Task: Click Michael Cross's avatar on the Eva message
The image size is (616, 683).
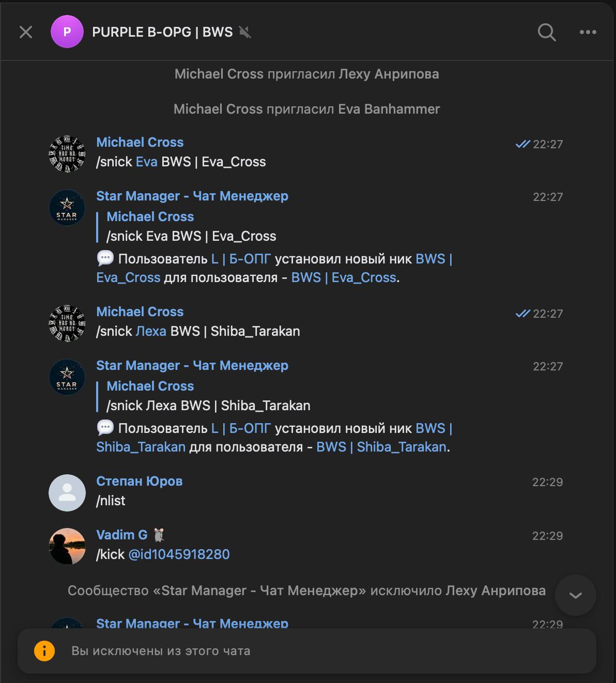Action: [67, 154]
